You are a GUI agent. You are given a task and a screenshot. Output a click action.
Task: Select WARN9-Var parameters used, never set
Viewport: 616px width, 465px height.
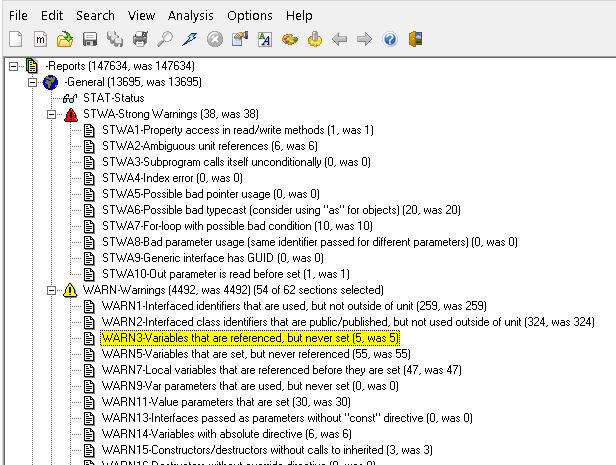pyautogui.click(x=250, y=386)
